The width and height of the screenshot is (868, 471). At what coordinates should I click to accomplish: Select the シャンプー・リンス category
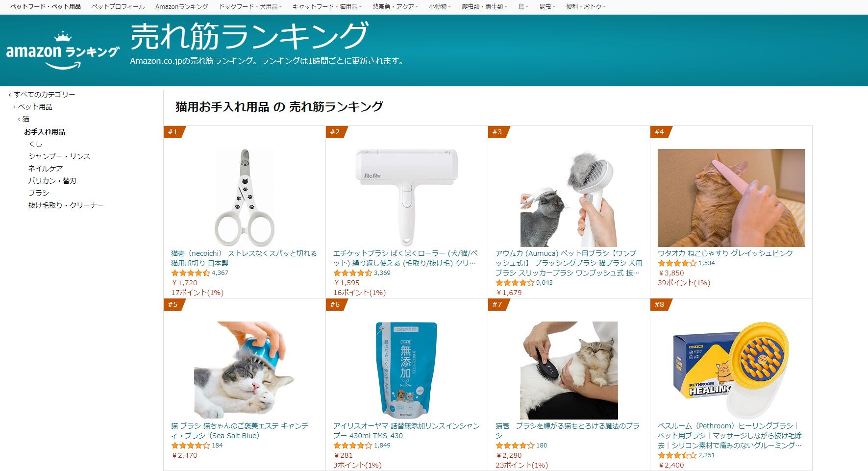tap(59, 156)
